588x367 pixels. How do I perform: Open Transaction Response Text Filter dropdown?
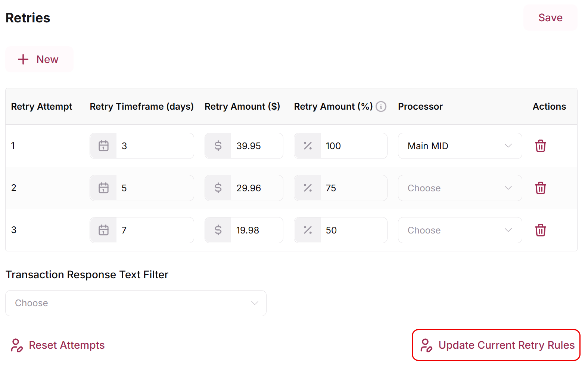tap(136, 303)
